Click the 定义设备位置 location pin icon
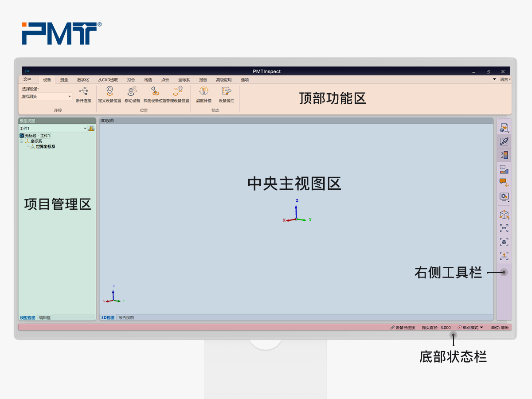 [x=110, y=91]
